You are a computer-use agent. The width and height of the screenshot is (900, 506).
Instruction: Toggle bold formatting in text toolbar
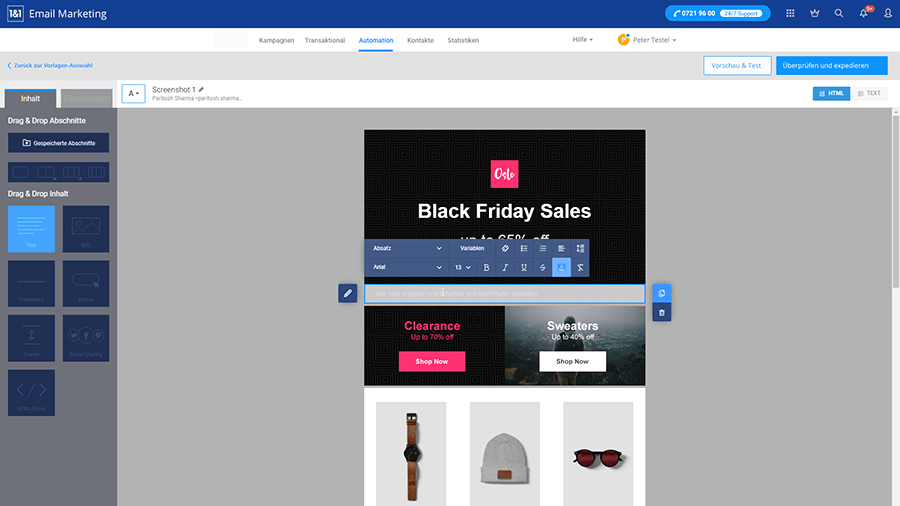[x=487, y=268]
